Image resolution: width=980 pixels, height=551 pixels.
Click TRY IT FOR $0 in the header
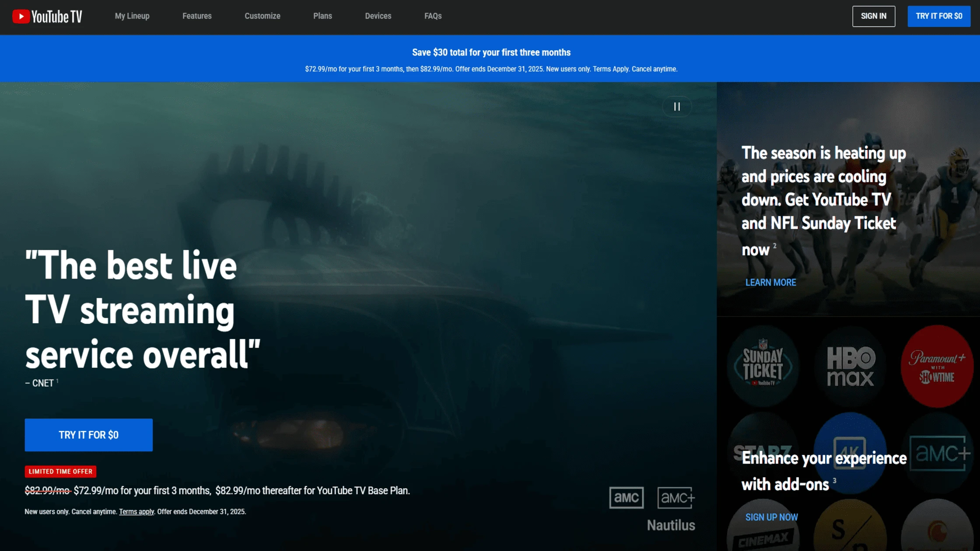(939, 16)
